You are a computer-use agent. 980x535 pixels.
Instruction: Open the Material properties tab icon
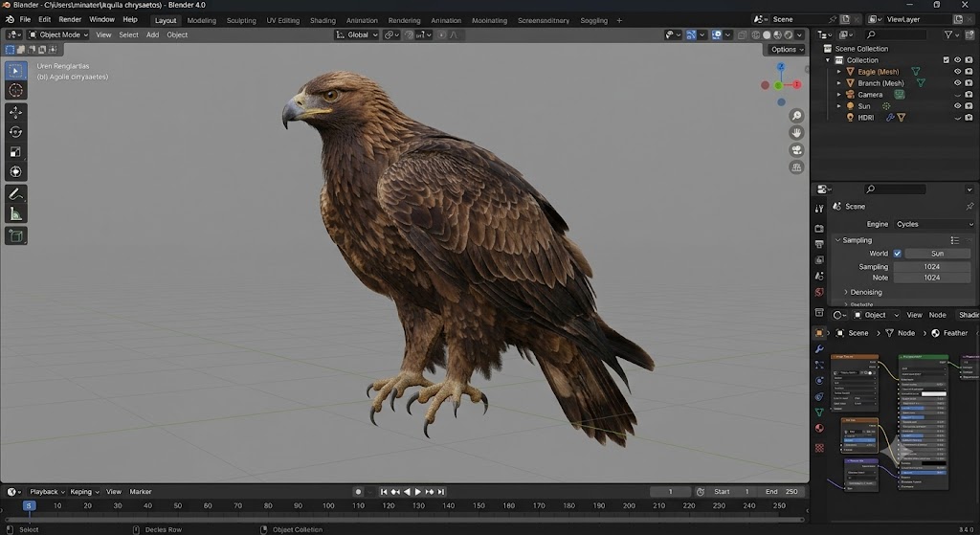click(819, 428)
